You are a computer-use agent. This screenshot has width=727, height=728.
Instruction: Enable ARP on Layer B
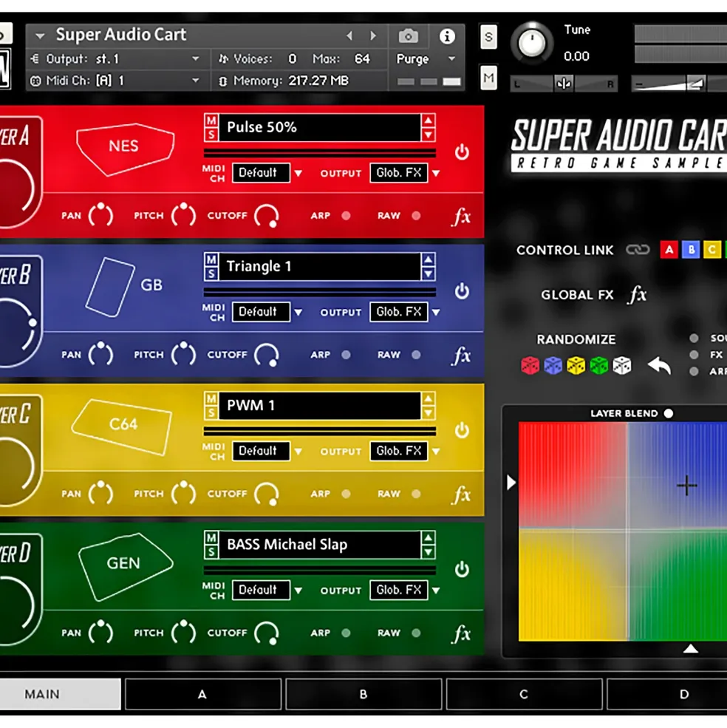tap(346, 355)
